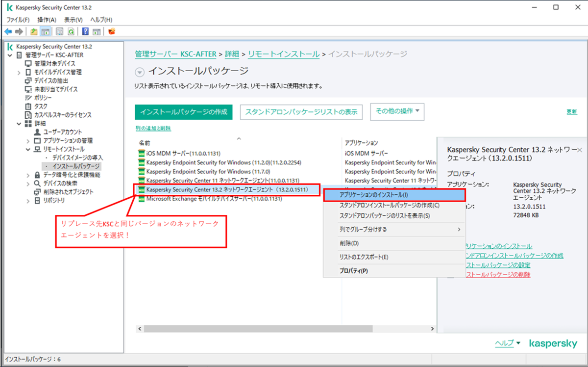Click the iOS MDM サーバー package icon
Viewport: 588px width, 367px height.
pos(142,153)
